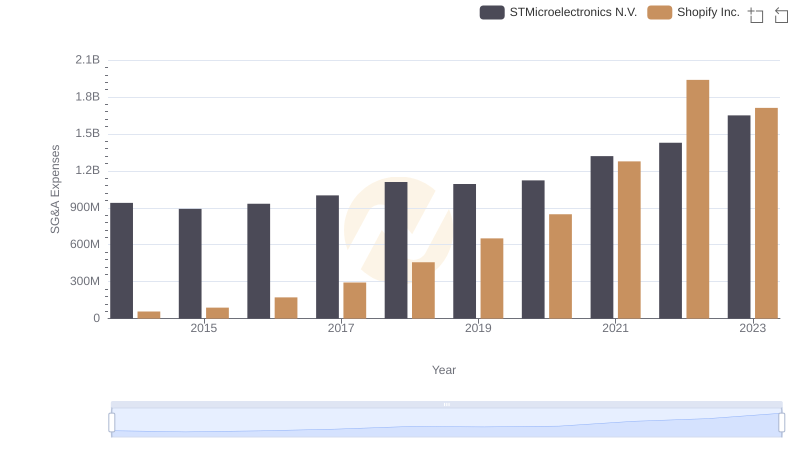Click the STMicroelectronics bar for 2023
This screenshot has width=800, height=461.
(739, 217)
